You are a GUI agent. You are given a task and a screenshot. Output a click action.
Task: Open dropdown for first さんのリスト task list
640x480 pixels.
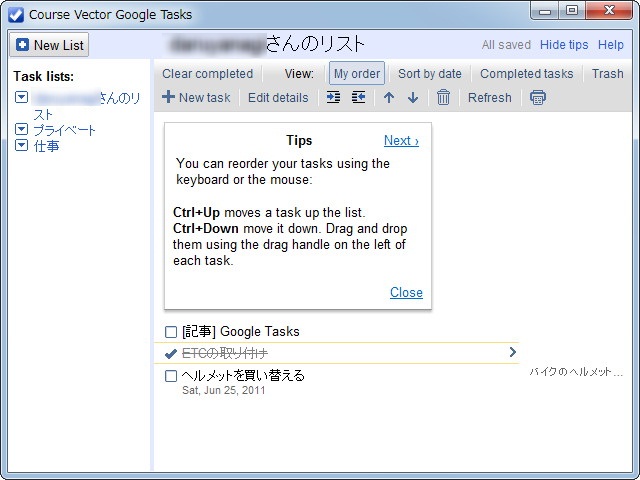pos(21,97)
